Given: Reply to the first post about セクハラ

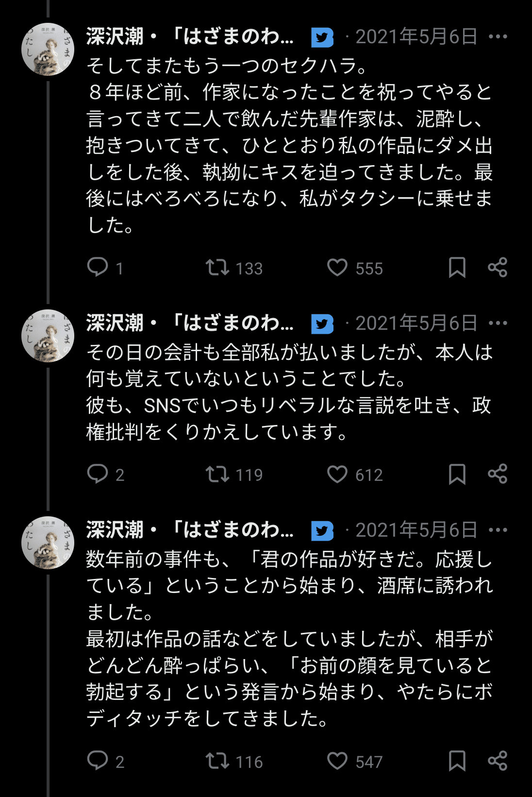Looking at the screenshot, I should point(98,267).
